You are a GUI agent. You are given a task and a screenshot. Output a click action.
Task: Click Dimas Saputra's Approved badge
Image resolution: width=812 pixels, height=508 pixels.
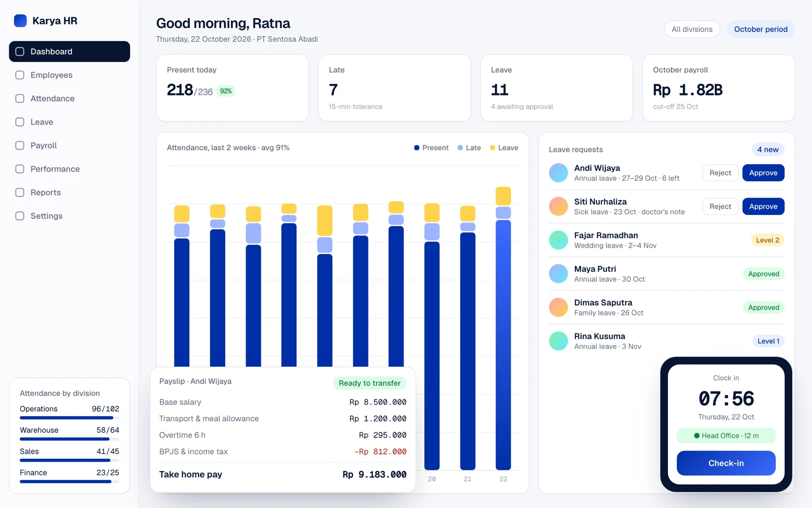pos(763,307)
